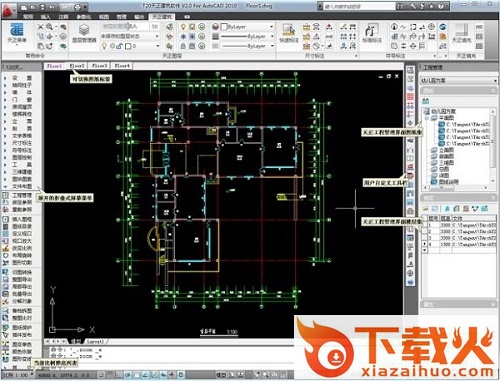Click the 图纸保护 drawing protect icon
Image resolution: width=500 pixels, height=381 pixels.
pyautogui.click(x=5, y=327)
